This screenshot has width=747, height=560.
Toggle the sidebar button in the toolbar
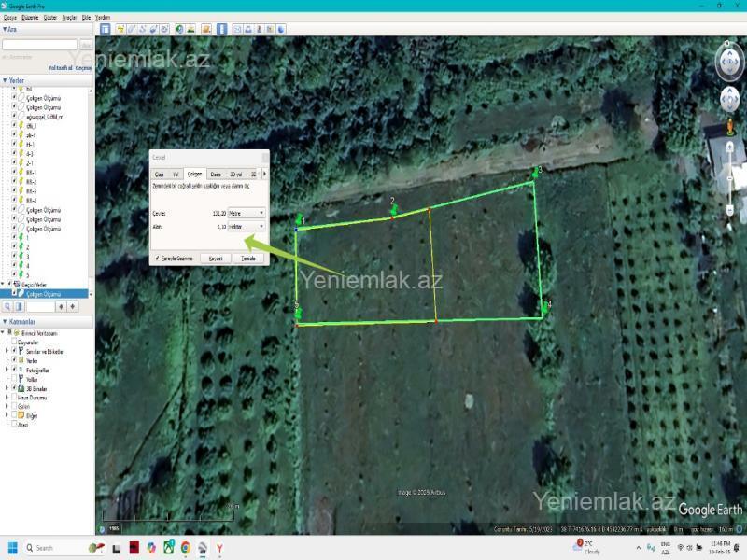click(x=106, y=29)
